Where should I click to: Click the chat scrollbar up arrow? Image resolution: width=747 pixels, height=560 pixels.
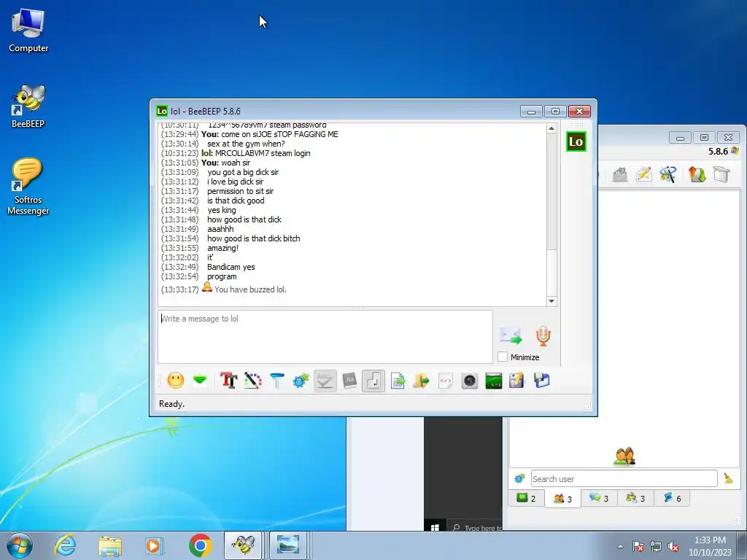click(551, 128)
